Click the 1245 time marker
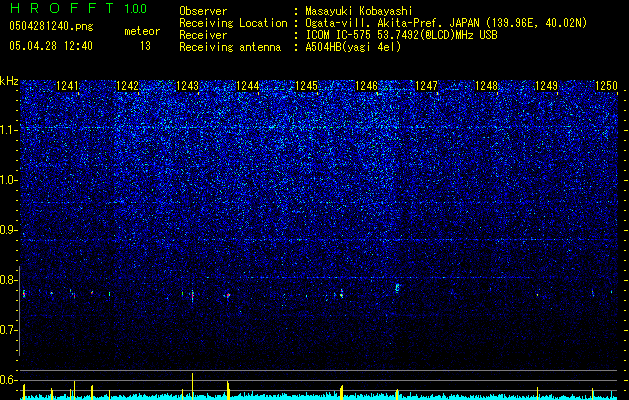The height and width of the screenshot is (400, 629). point(306,86)
